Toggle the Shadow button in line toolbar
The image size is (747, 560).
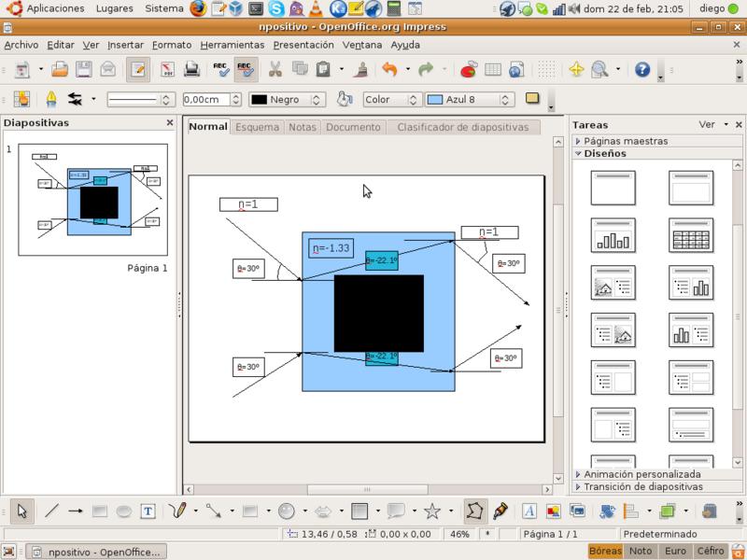click(532, 99)
